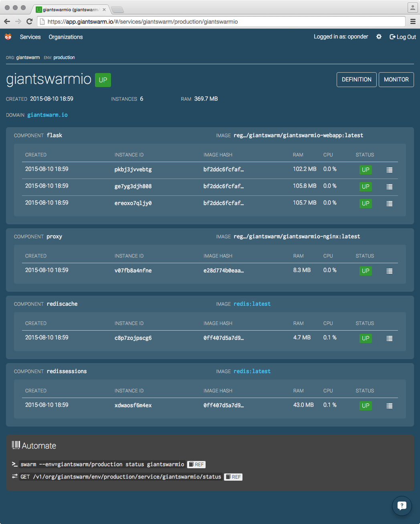Open list icon for instance c8p7zojpscg6
This screenshot has width=420, height=524.
[x=389, y=338]
